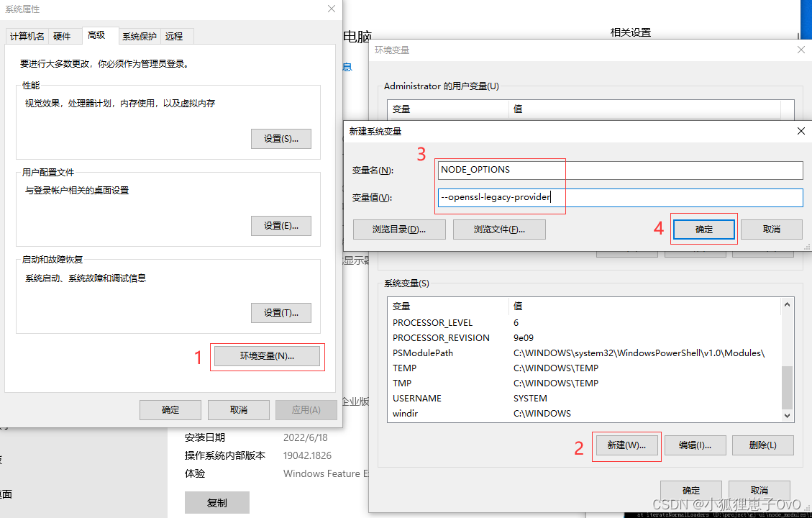Close the 环境变量 window

click(801, 50)
